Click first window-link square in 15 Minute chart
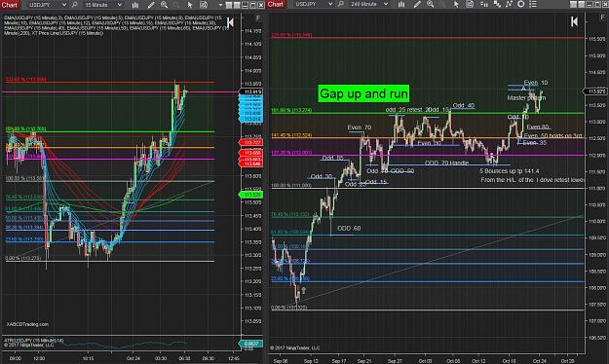The height and width of the screenshot is (364, 609). 229,5
